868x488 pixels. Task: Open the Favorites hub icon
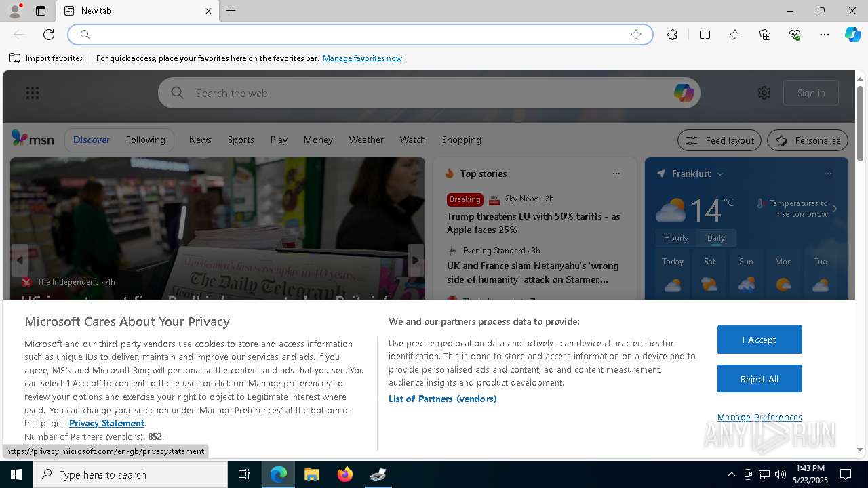tap(735, 35)
